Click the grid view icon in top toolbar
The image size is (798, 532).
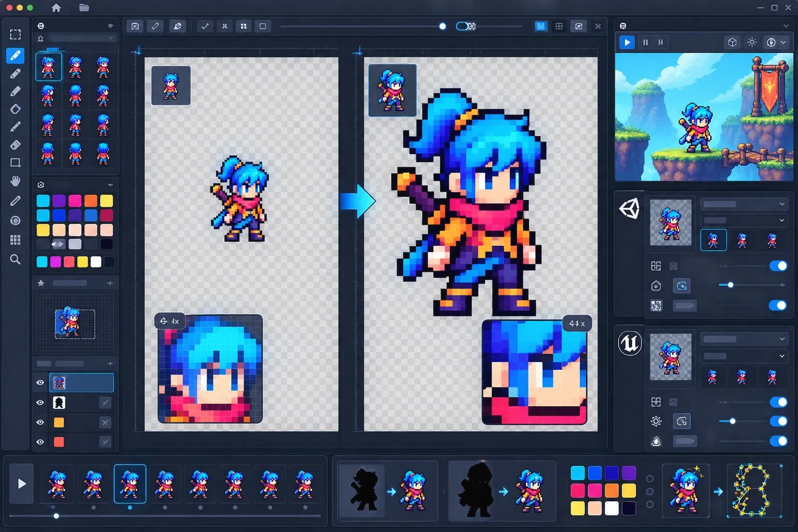[559, 26]
